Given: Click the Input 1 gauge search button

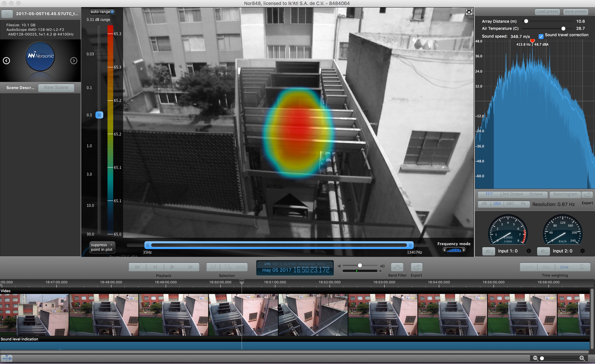Looking at the screenshot, I should [489, 251].
